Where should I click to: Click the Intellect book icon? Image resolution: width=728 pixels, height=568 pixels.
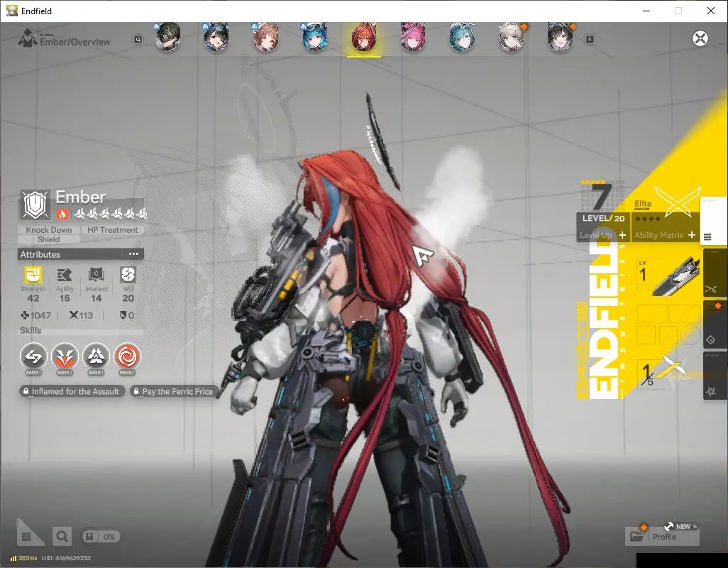point(96,275)
